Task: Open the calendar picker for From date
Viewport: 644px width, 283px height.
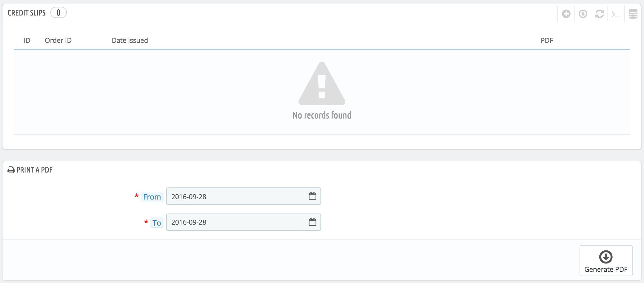Action: [312, 196]
